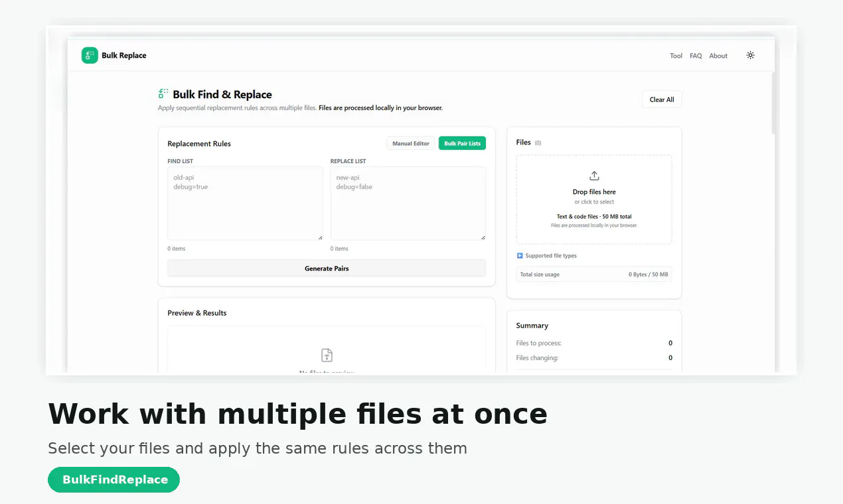Click the Bulk Replace brand name
843x504 pixels.
(124, 56)
